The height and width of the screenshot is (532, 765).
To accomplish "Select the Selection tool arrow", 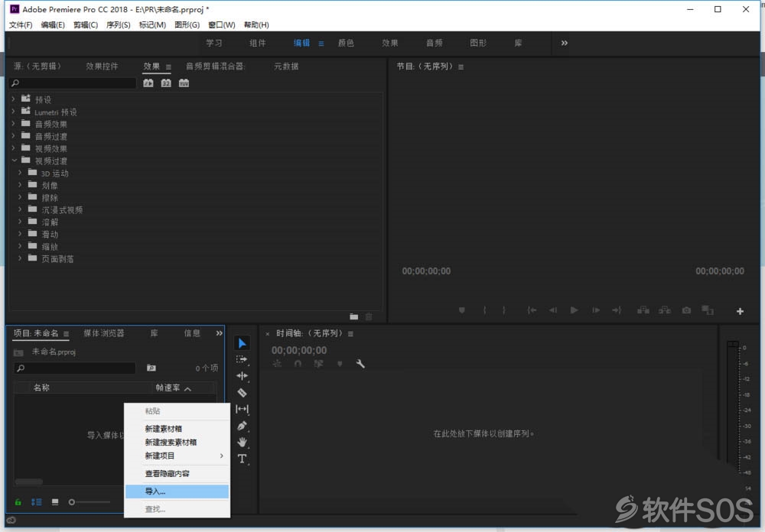I will point(242,343).
